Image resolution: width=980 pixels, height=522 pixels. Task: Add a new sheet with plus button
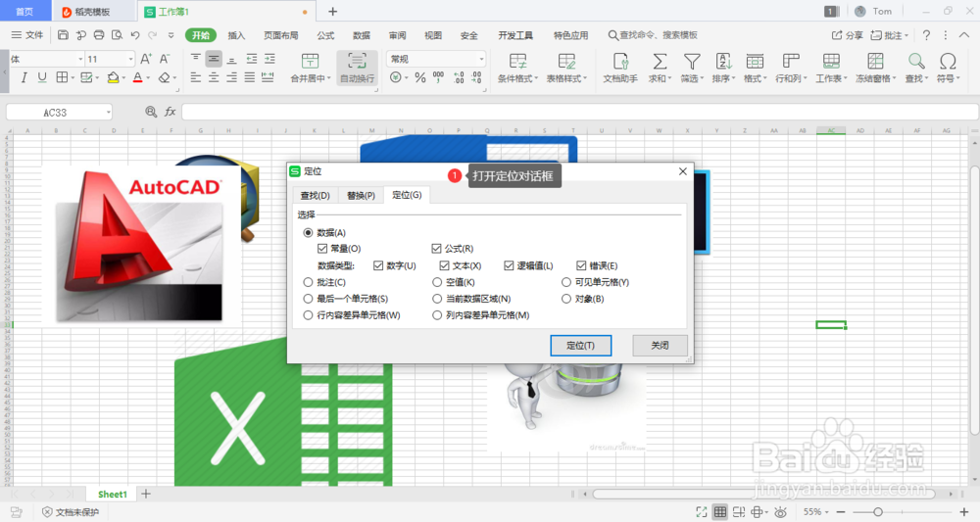click(x=146, y=494)
